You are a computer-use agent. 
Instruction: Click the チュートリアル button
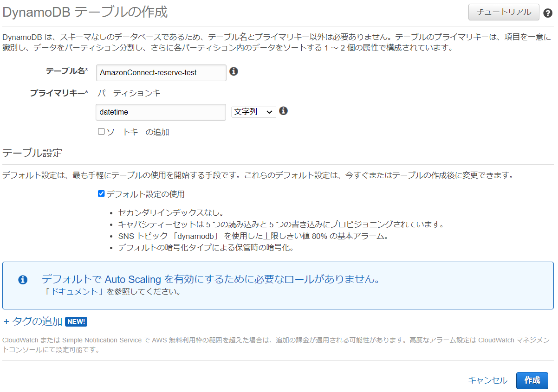[504, 12]
